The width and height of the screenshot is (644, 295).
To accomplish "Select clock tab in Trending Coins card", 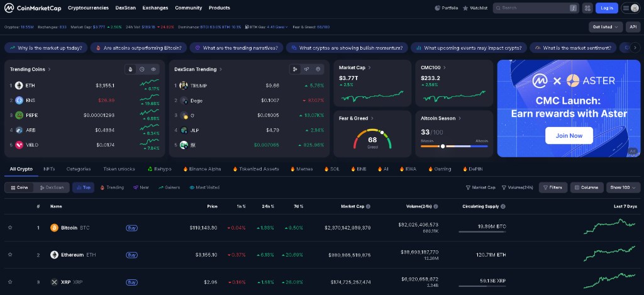I will coord(142,69).
